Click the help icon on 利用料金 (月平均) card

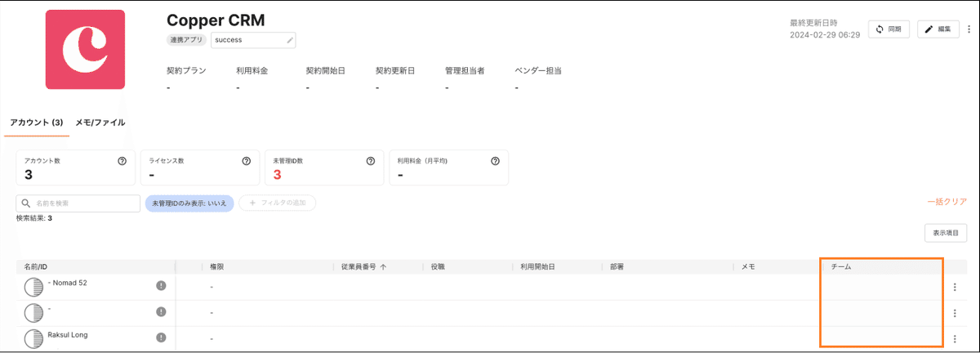click(x=495, y=161)
